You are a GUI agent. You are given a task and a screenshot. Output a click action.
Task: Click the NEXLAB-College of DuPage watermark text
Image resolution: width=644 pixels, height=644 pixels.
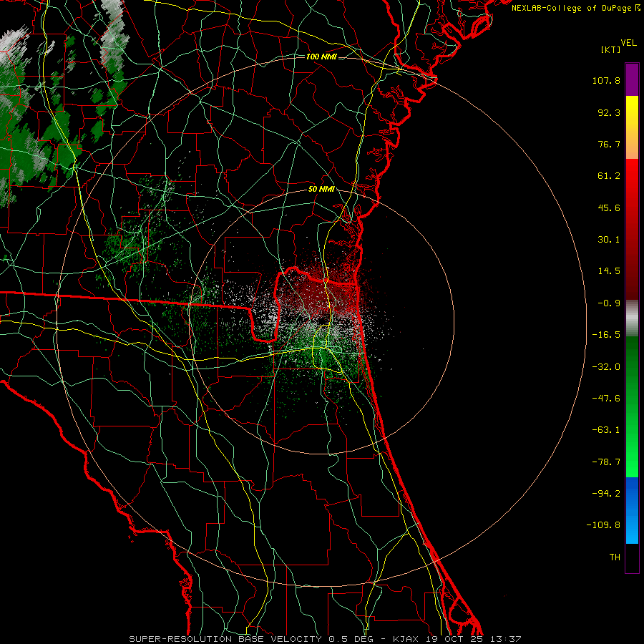pyautogui.click(x=576, y=8)
